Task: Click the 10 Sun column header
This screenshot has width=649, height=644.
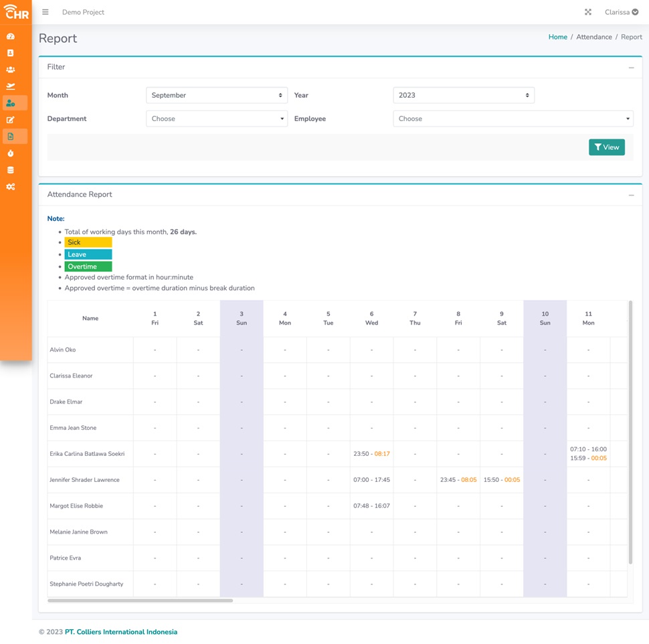Action: 545,318
